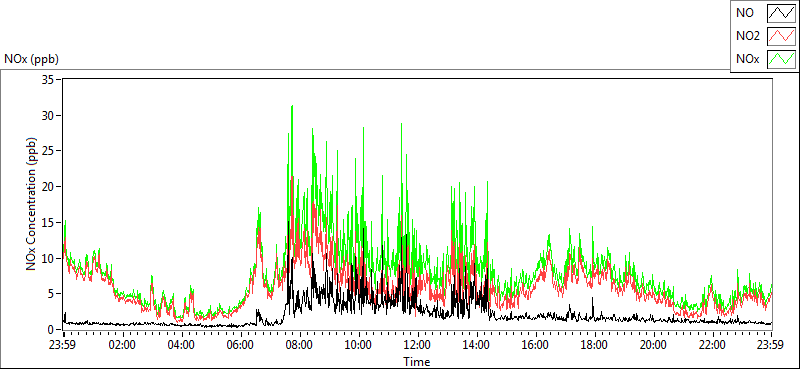Click the 22:00 time axis marker
The height and width of the screenshot is (369, 800).
pyautogui.click(x=712, y=344)
